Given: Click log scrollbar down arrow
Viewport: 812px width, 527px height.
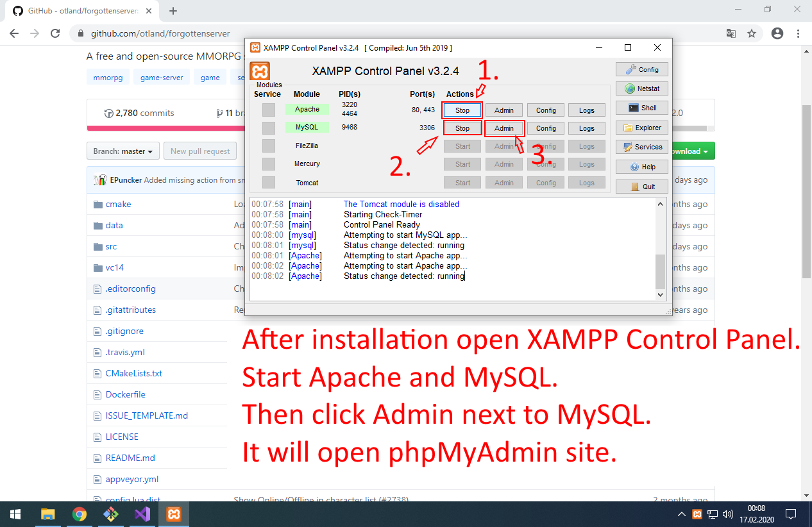Looking at the screenshot, I should click(x=661, y=294).
